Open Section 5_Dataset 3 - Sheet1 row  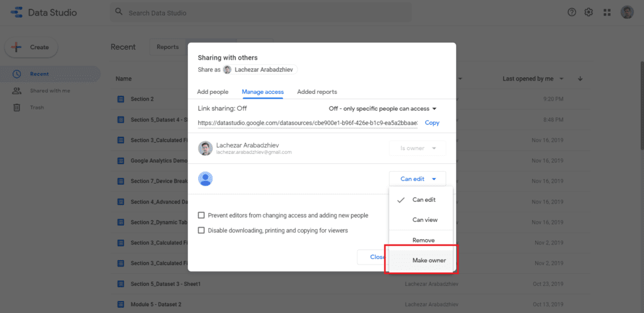tap(348, 283)
